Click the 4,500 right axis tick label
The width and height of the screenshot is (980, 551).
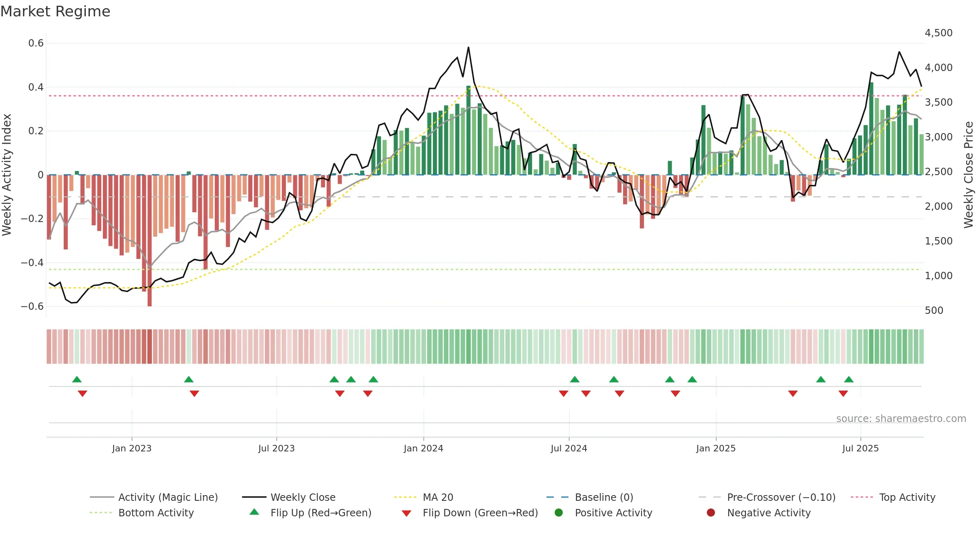[x=938, y=33]
